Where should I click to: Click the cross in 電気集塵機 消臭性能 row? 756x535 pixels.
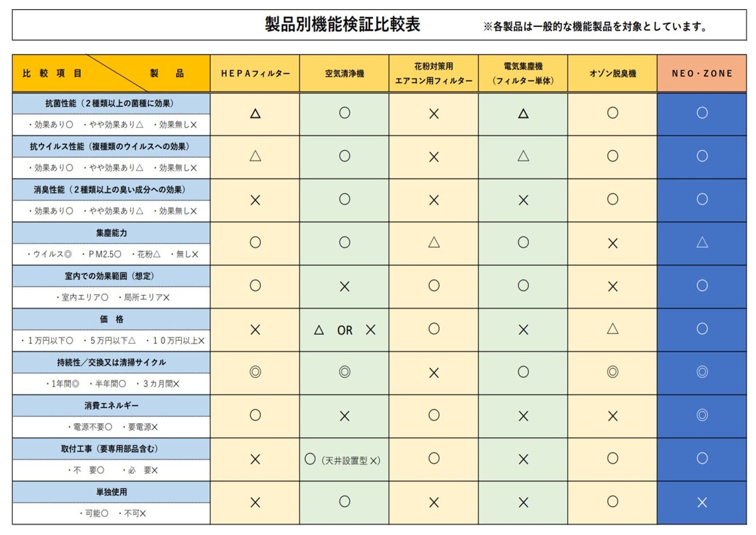tap(523, 200)
